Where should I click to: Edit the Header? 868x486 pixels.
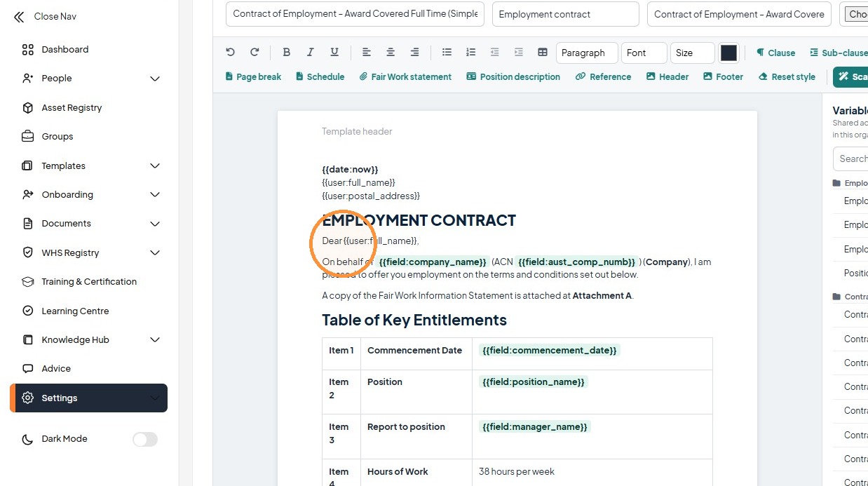coord(667,77)
